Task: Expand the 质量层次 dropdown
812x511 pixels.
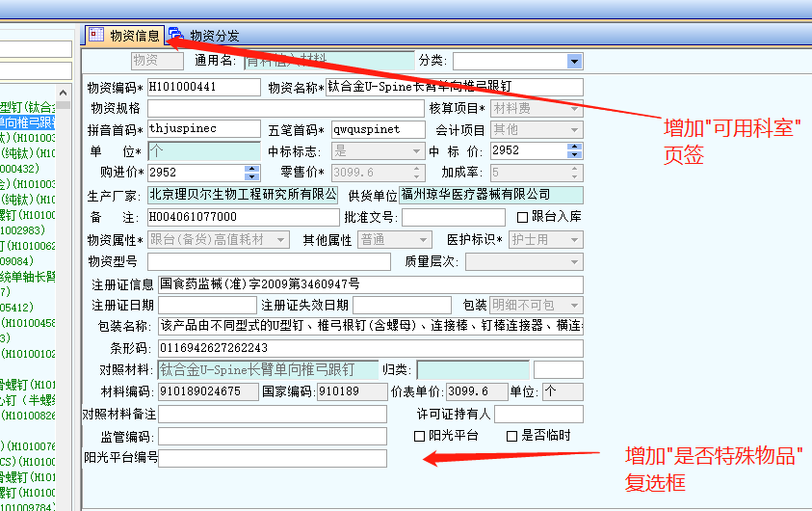Action: 574,262
